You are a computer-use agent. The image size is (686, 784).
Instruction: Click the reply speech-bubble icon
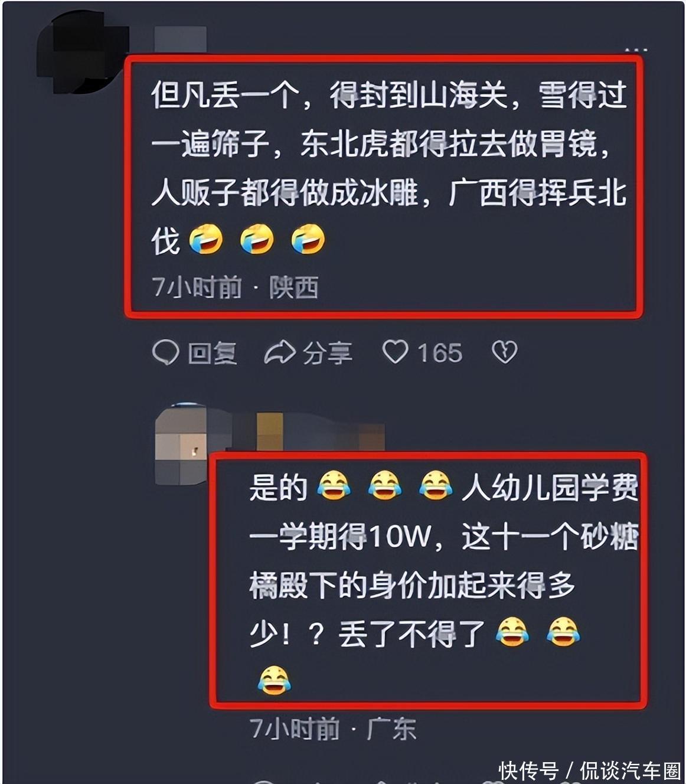[x=166, y=353]
